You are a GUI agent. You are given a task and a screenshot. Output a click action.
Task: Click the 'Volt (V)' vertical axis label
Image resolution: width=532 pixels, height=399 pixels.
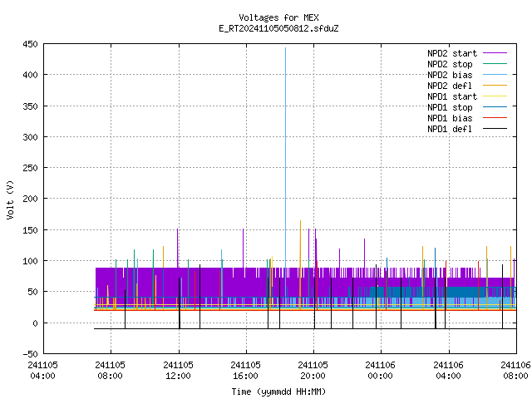click(x=10, y=199)
